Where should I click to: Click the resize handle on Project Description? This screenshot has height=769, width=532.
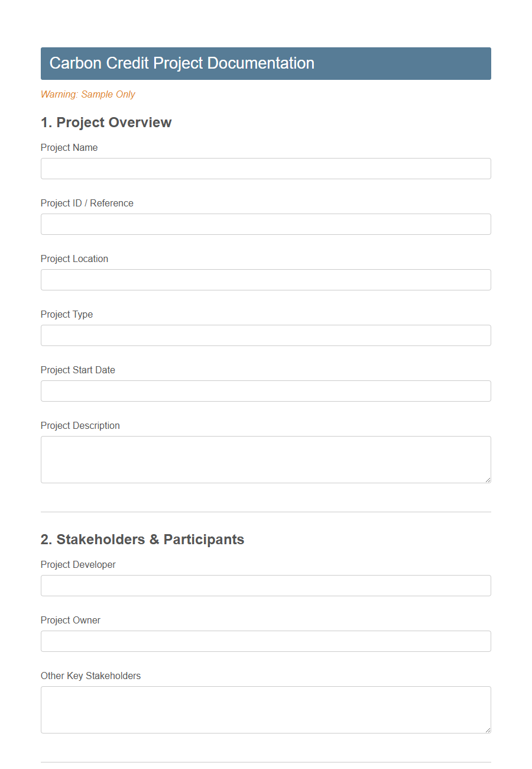click(x=488, y=479)
